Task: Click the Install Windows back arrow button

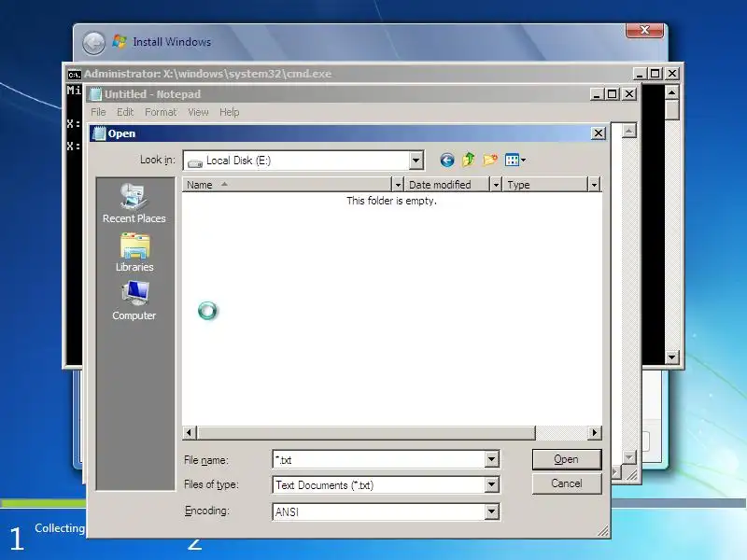Action: (94, 43)
